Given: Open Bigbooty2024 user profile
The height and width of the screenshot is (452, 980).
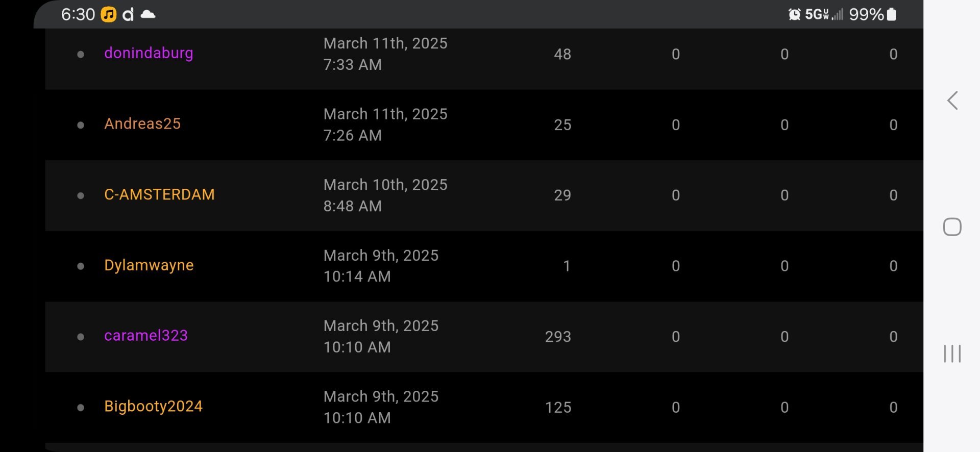Looking at the screenshot, I should [x=153, y=407].
